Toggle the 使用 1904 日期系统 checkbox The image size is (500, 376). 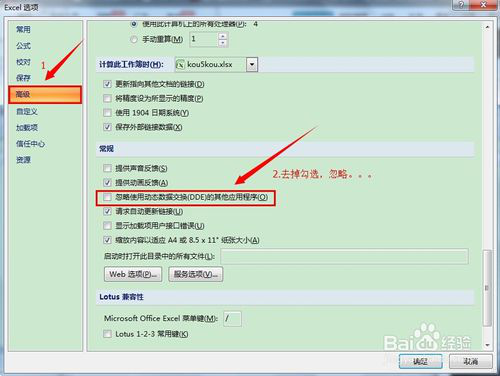coord(107,113)
